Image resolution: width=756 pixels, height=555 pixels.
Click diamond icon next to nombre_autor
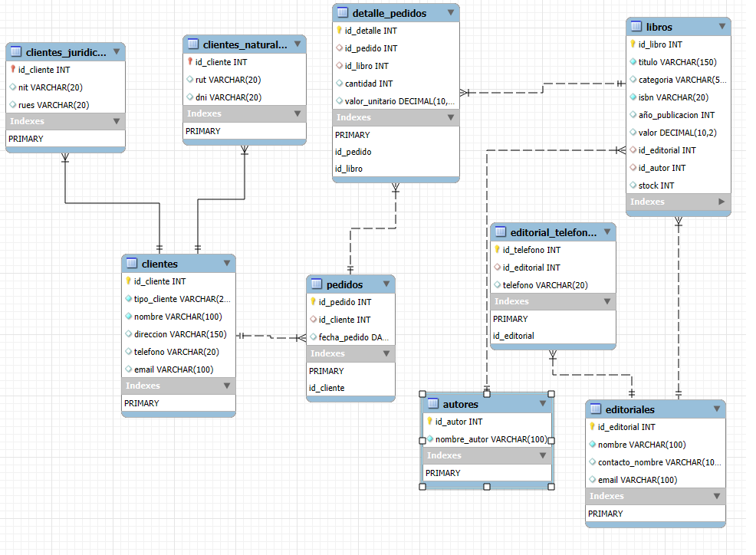click(430, 438)
